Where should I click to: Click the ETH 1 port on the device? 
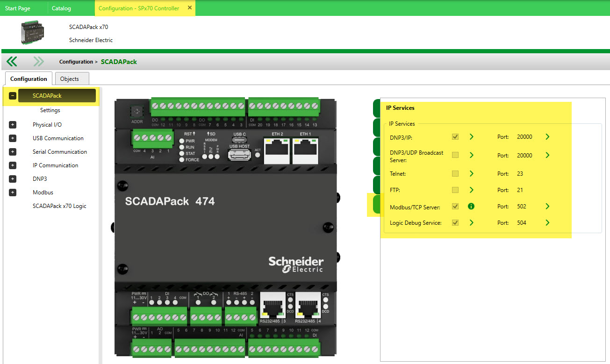point(306,151)
